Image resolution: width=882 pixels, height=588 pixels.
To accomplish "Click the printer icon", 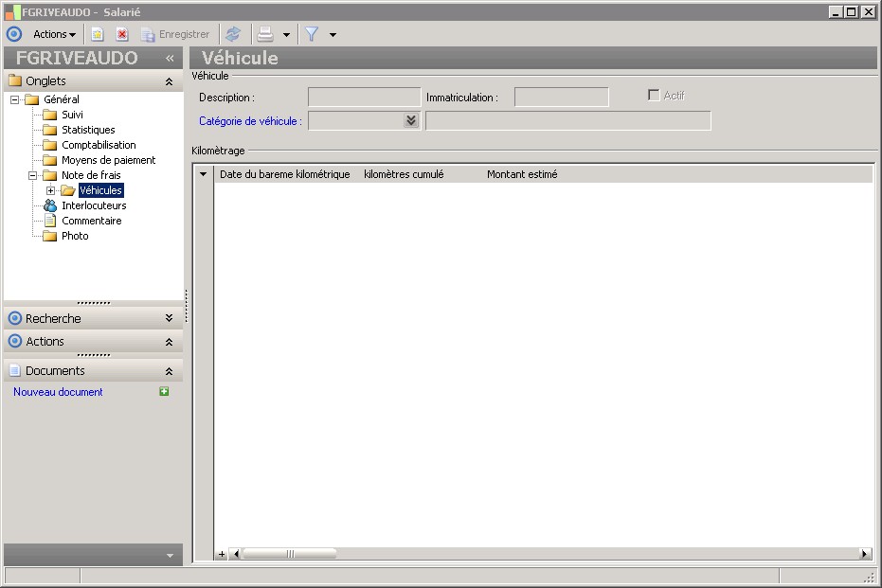I will click(x=265, y=34).
